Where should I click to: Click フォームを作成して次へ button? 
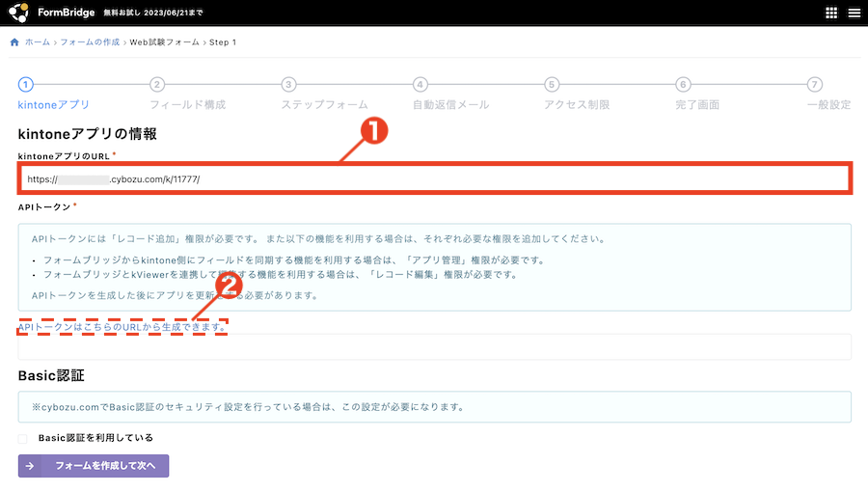(x=94, y=466)
